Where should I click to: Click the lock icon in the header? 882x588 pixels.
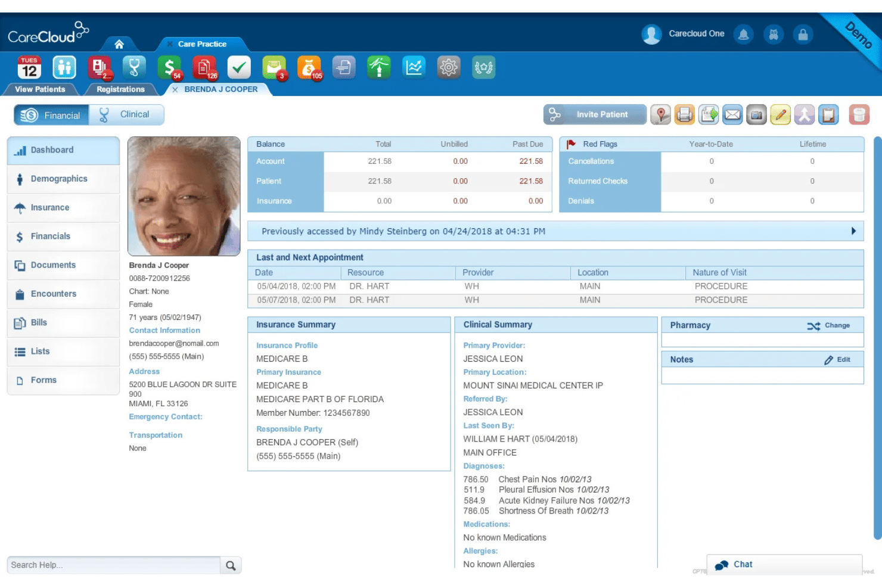[x=803, y=35]
